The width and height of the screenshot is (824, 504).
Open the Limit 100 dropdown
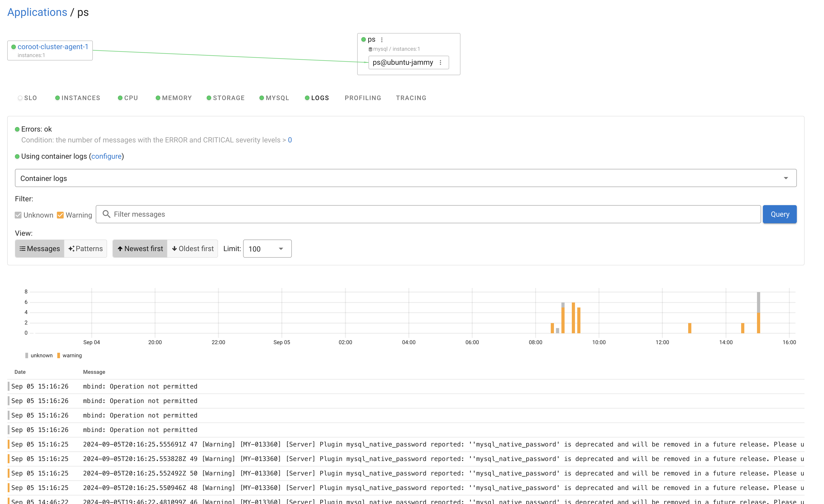click(x=267, y=249)
